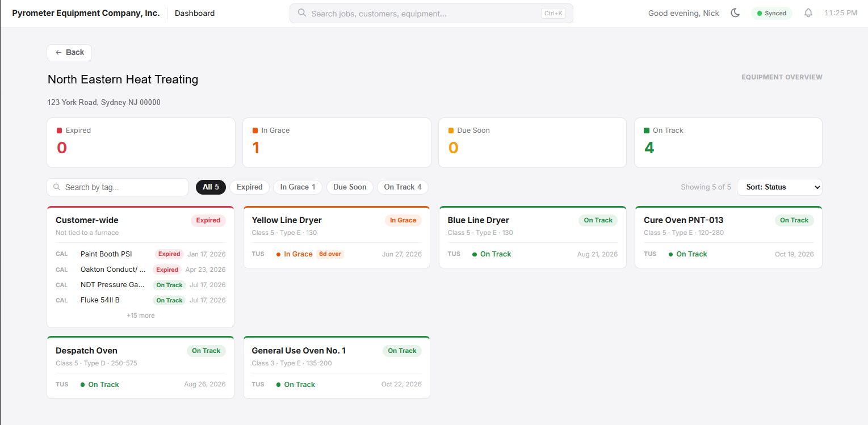Viewport: 868px width, 425px height.
Task: Open the Sort: Status dropdown
Action: (x=779, y=187)
